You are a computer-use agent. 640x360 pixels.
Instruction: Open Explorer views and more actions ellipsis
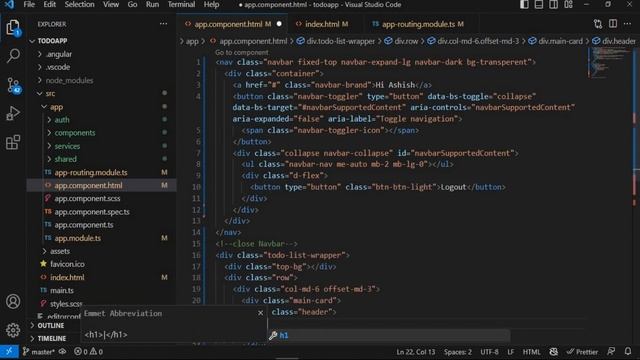pyautogui.click(x=163, y=24)
